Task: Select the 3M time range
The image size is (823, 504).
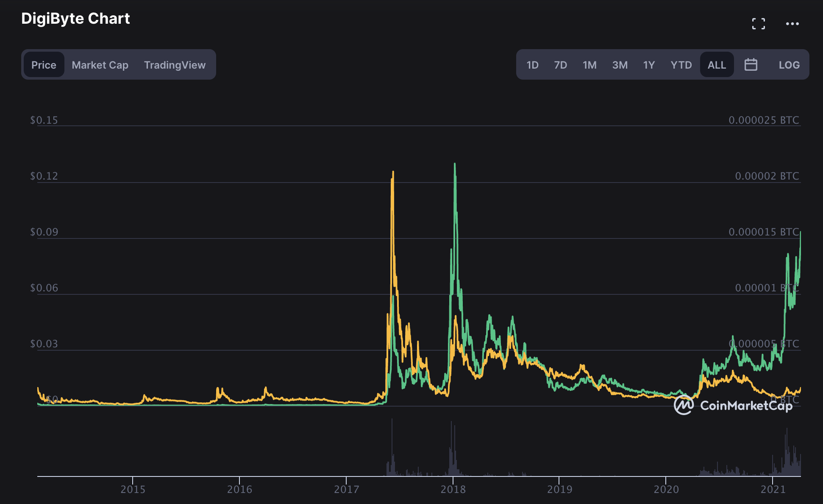Action: (620, 65)
